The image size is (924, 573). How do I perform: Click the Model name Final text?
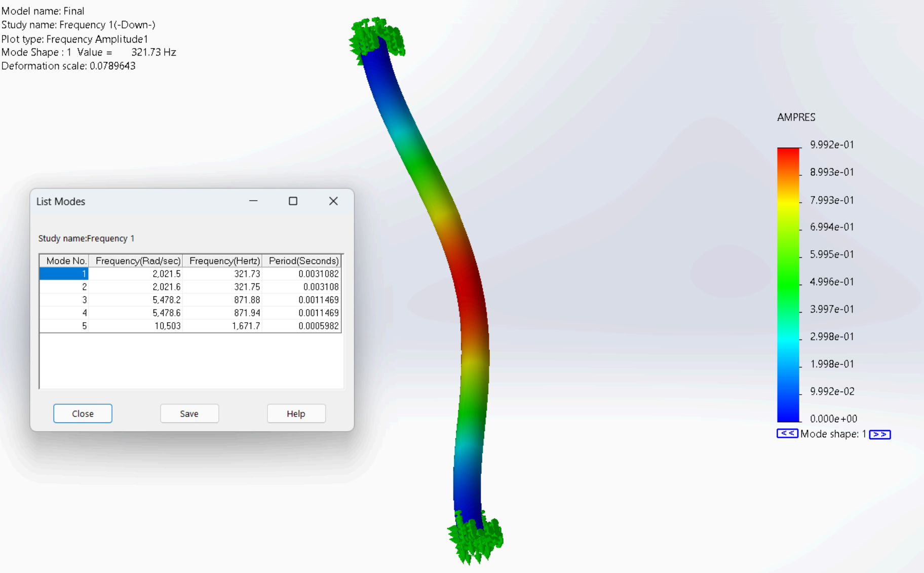[43, 11]
